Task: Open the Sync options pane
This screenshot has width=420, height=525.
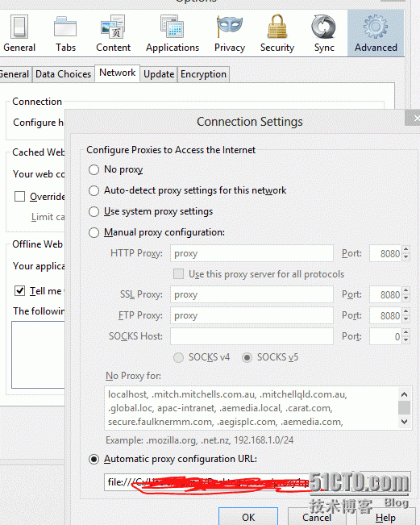Action: (x=324, y=33)
